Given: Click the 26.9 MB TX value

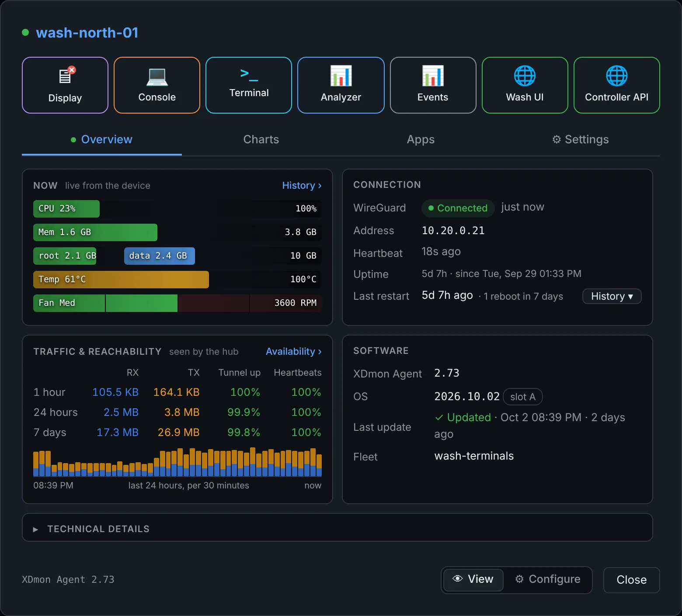Looking at the screenshot, I should click(x=178, y=433).
